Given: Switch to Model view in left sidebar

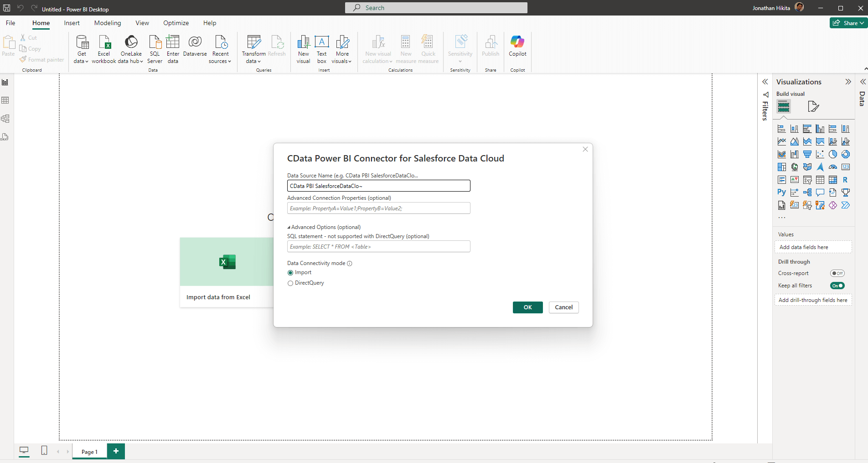Looking at the screenshot, I should 5,119.
